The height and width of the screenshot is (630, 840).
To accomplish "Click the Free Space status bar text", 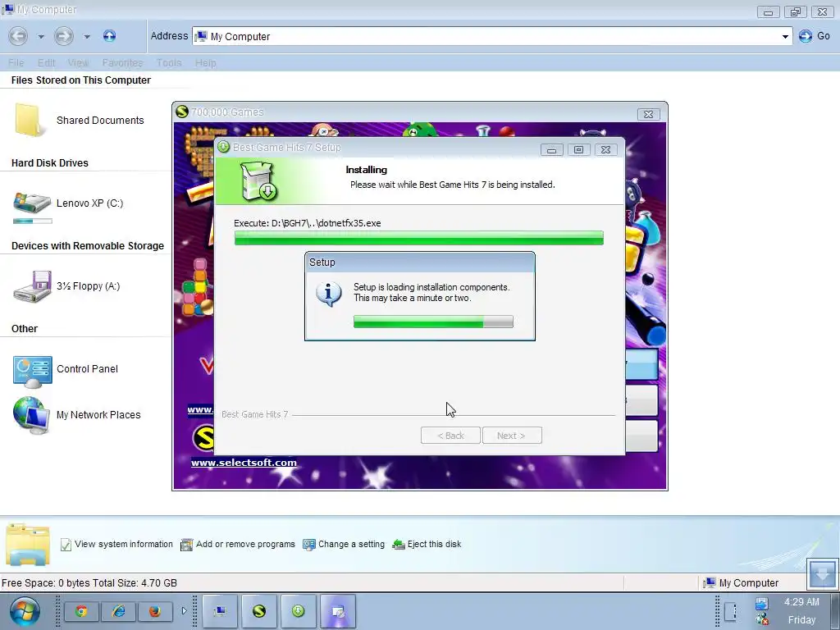I will coord(89,583).
